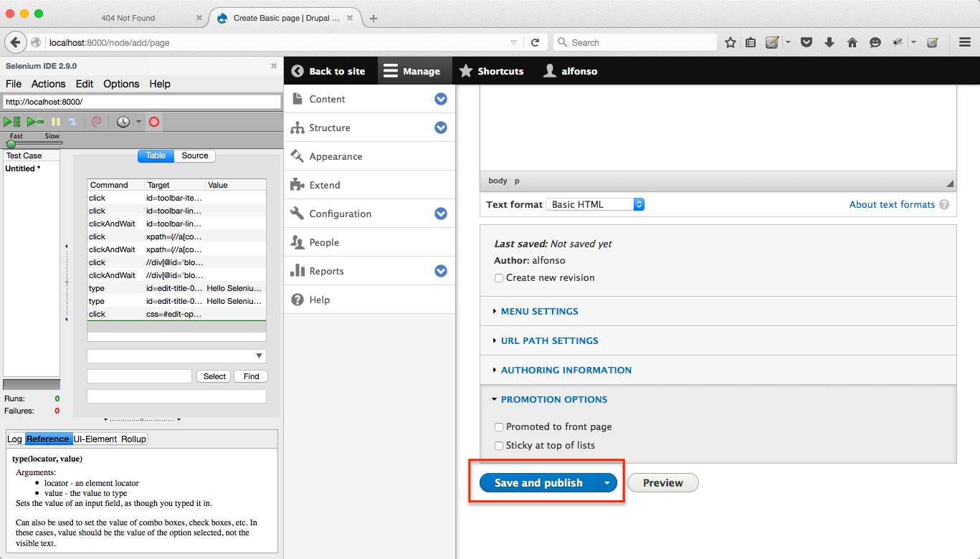Open the Downloads arrow icon
The height and width of the screenshot is (559, 980).
[829, 42]
